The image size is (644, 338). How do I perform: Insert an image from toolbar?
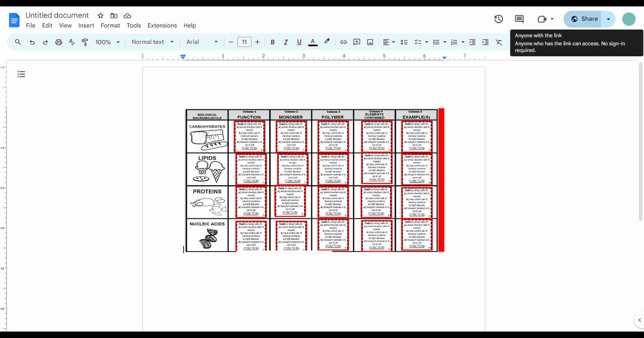370,42
